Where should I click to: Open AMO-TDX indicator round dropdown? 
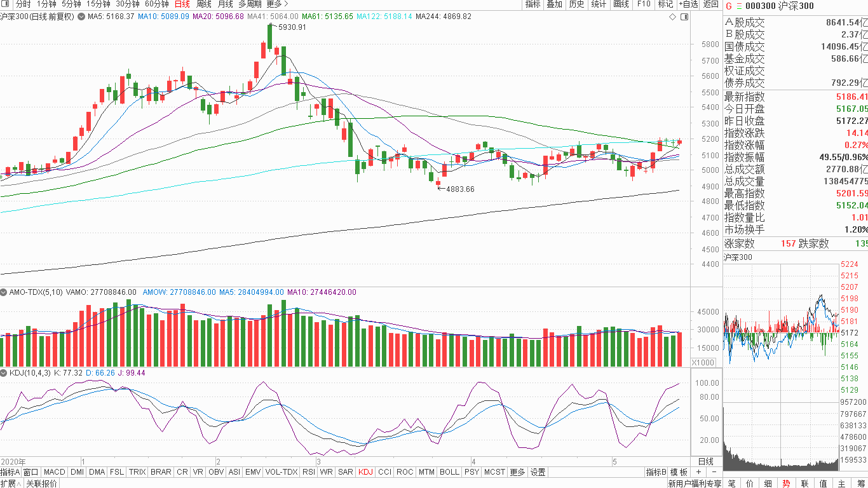[x=4, y=292]
